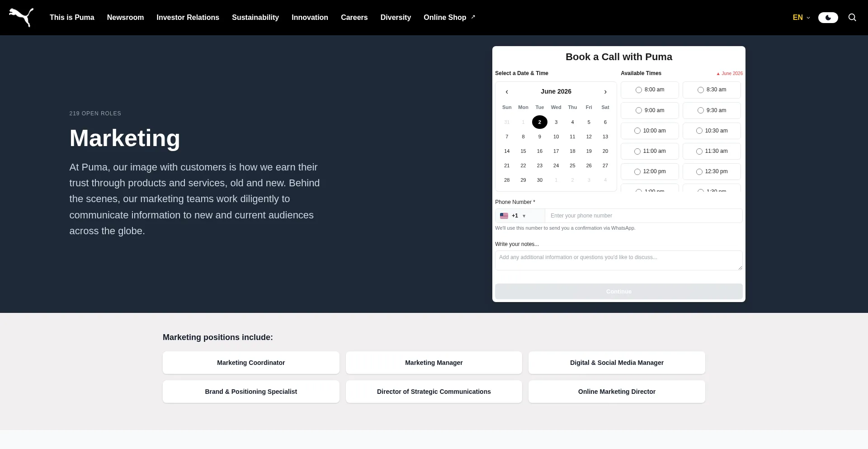
Task: Select the 10:30 am time slot
Action: click(712, 131)
